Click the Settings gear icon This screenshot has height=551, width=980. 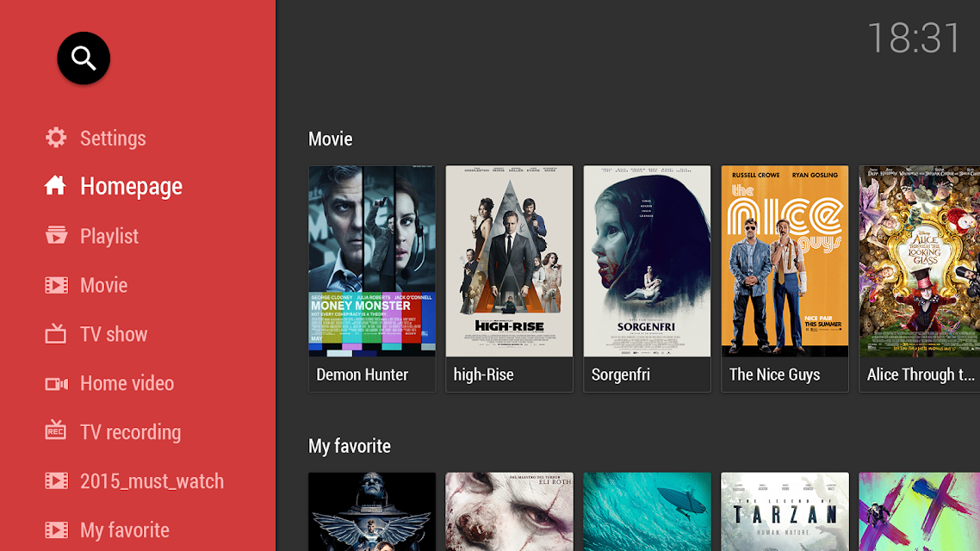pyautogui.click(x=56, y=138)
